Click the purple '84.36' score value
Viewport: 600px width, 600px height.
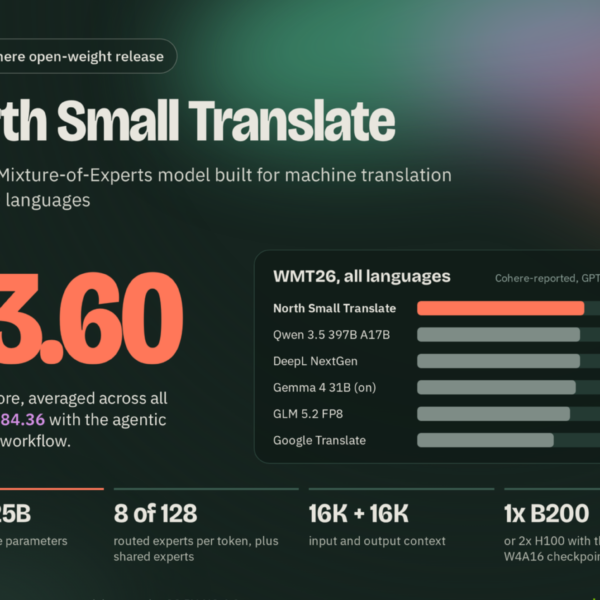point(23,420)
